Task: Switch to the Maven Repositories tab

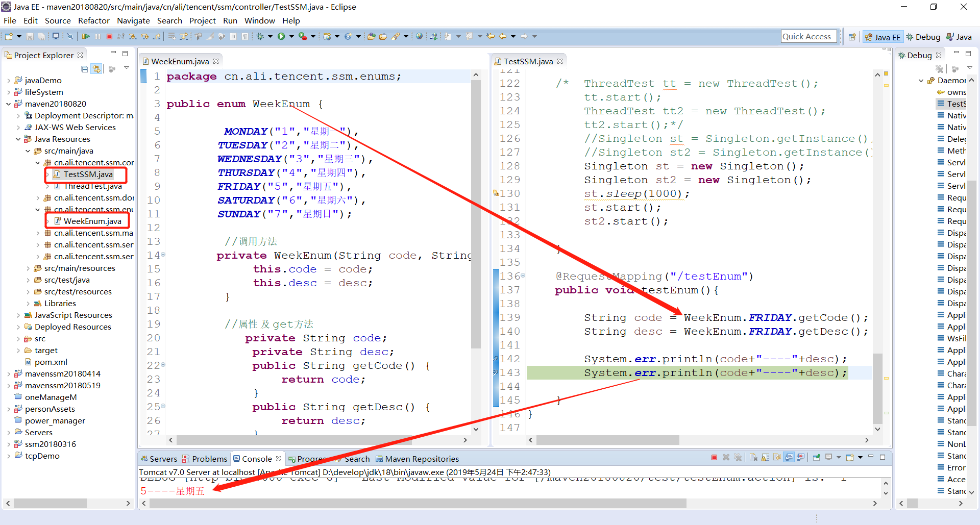Action: point(417,459)
